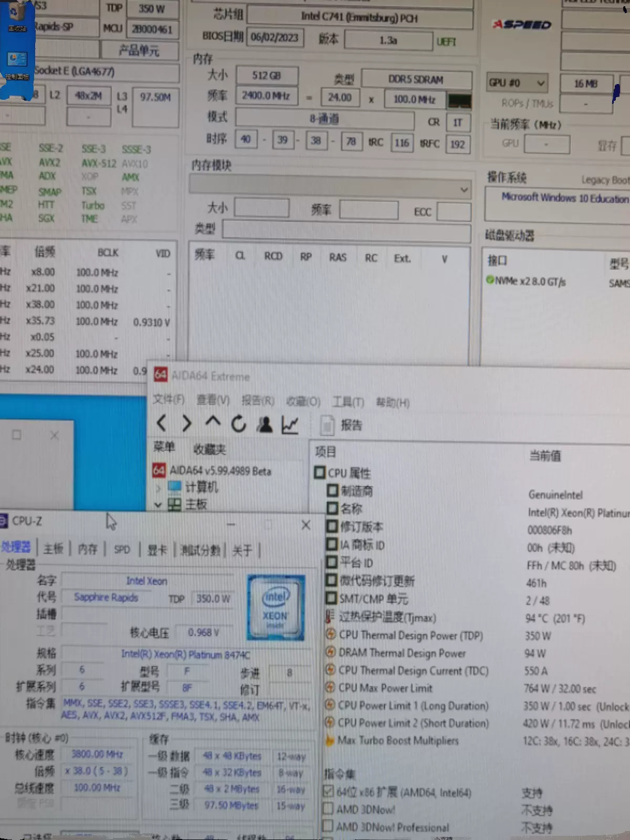Viewport: 630px width, 840px height.
Task: Click the AIDA64 Extreme title icon
Action: point(161,375)
